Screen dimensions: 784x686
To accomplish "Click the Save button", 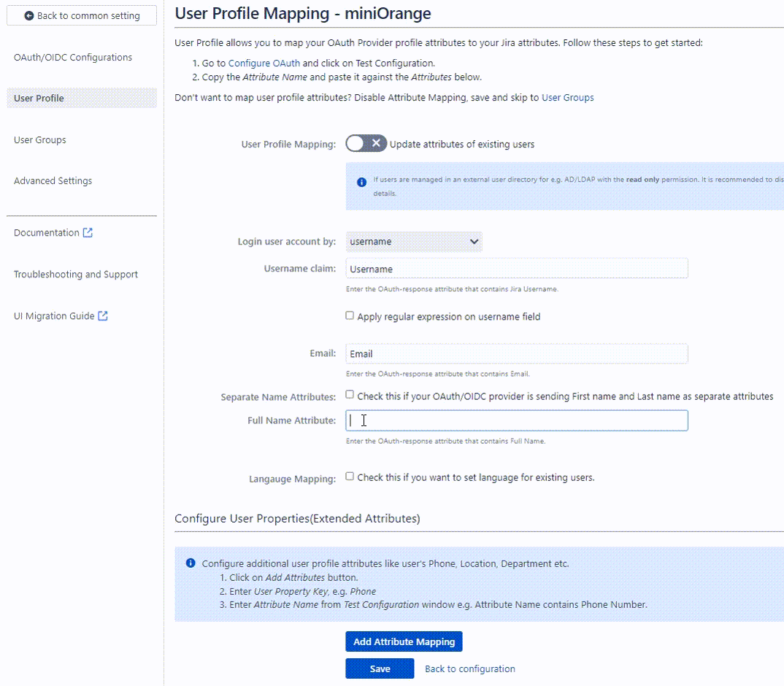I will (x=380, y=668).
